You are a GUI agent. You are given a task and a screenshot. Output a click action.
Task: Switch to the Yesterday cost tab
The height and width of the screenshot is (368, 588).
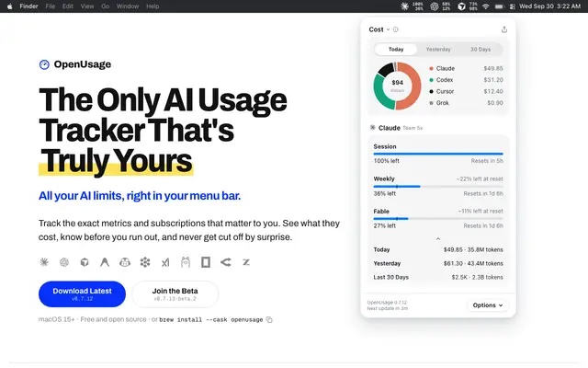438,49
